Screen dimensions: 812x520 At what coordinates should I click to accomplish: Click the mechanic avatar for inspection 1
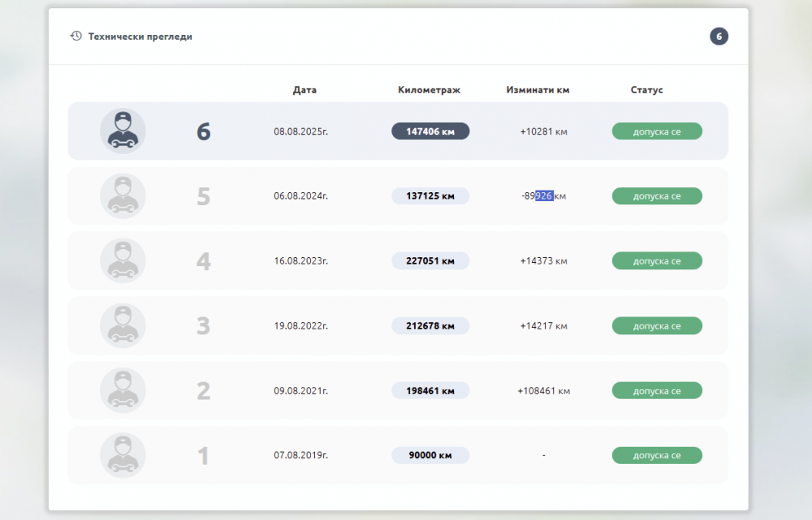coord(123,456)
